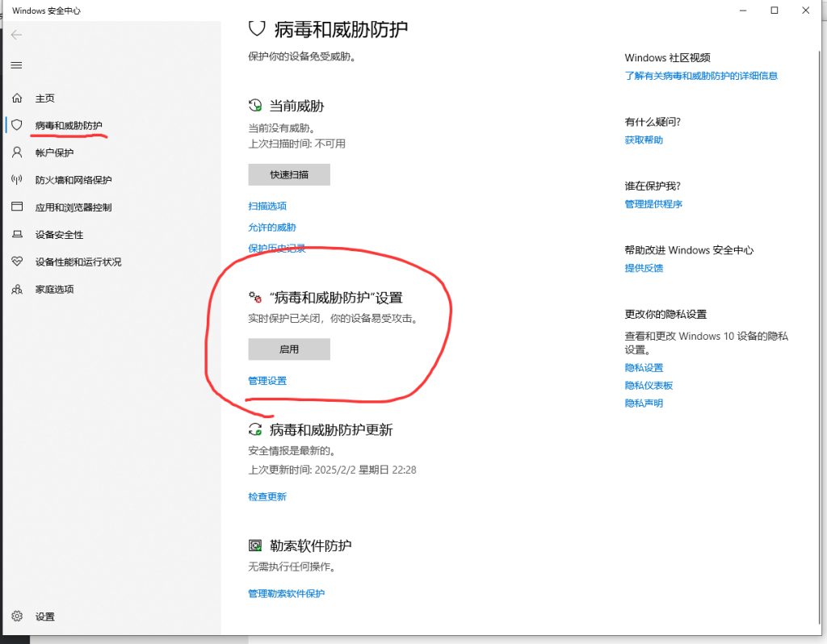
Task: Click the 实时保护已关闭 warning text
Action: (x=334, y=319)
